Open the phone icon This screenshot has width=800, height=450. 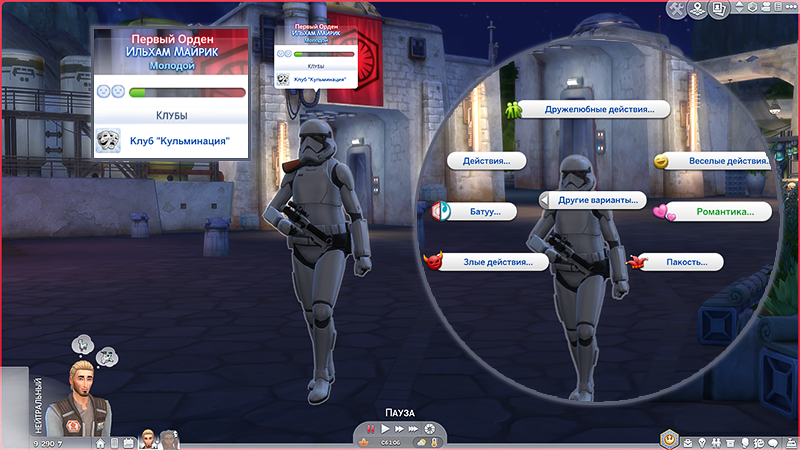click(x=114, y=443)
